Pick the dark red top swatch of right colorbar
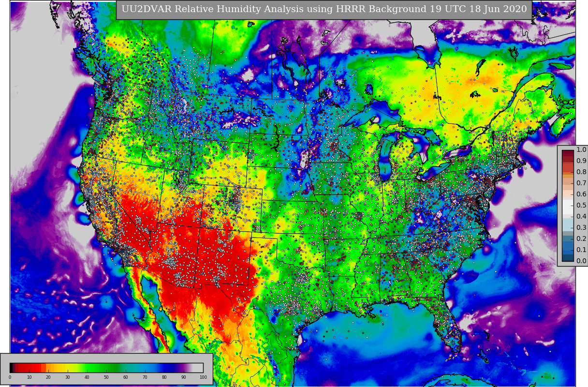The width and height of the screenshot is (588, 387). [568, 153]
